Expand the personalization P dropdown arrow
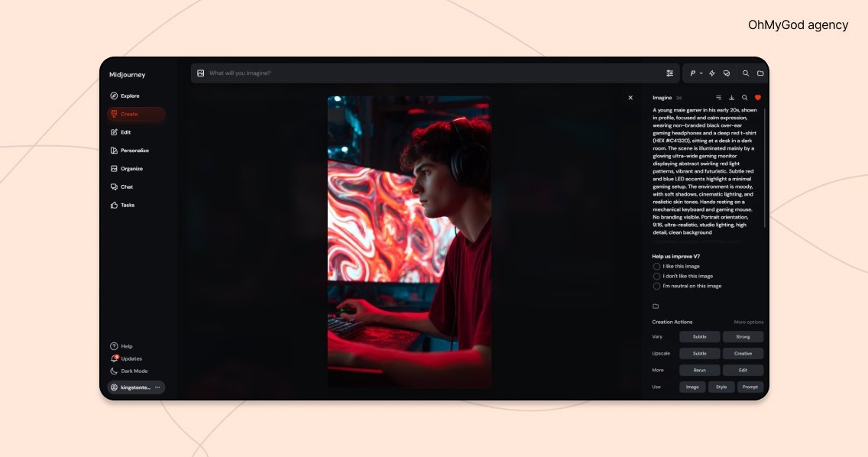This screenshot has width=868, height=457. [701, 73]
